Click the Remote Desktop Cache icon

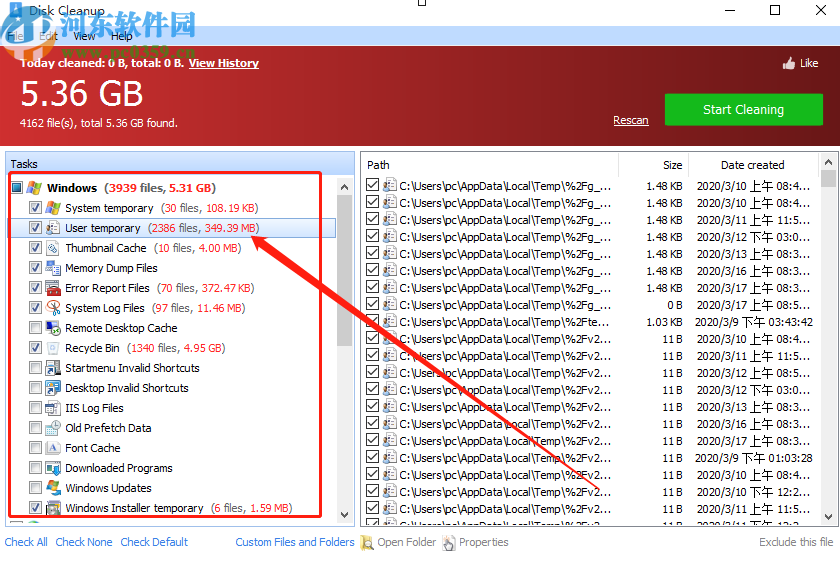[53, 328]
